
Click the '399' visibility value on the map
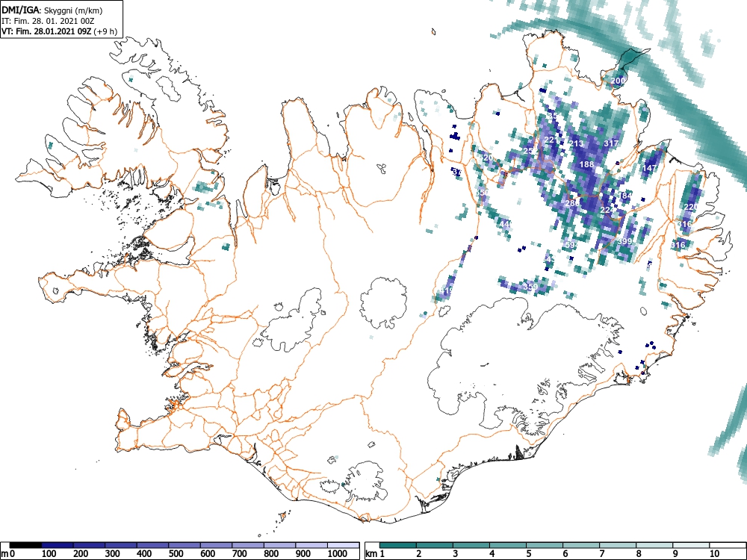coord(624,241)
